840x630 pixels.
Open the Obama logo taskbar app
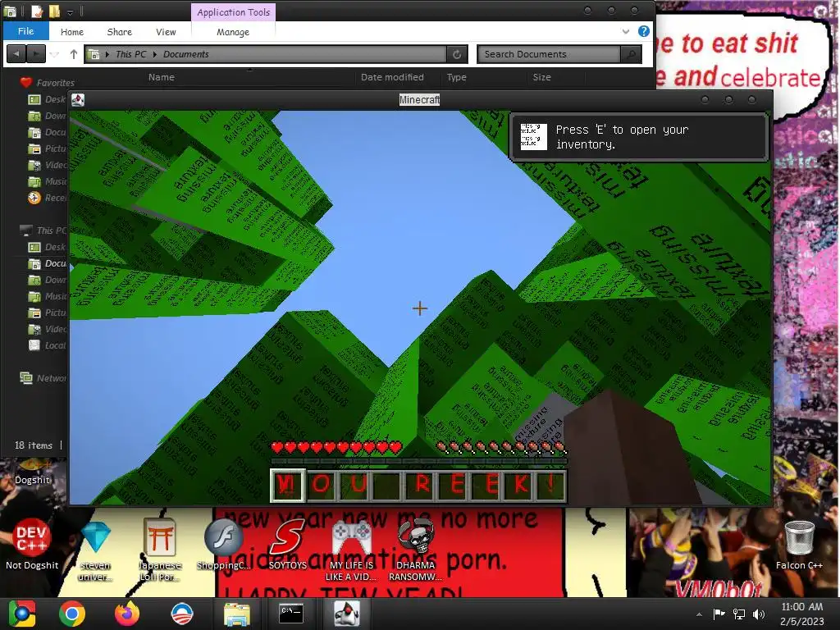[181, 614]
